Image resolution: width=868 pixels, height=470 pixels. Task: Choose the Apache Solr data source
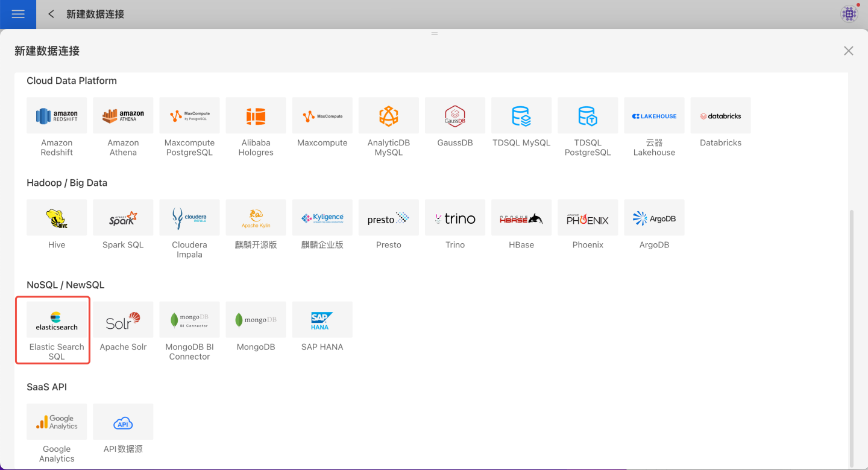click(123, 320)
